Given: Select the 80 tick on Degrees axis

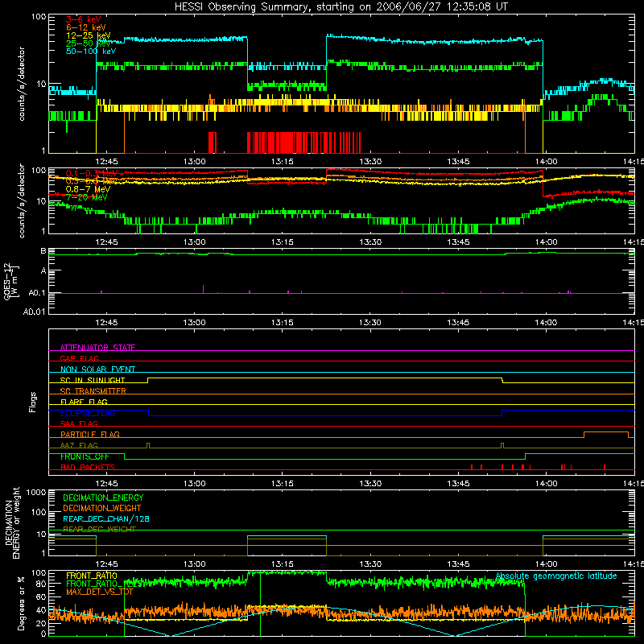Looking at the screenshot, I should pyautogui.click(x=41, y=584).
